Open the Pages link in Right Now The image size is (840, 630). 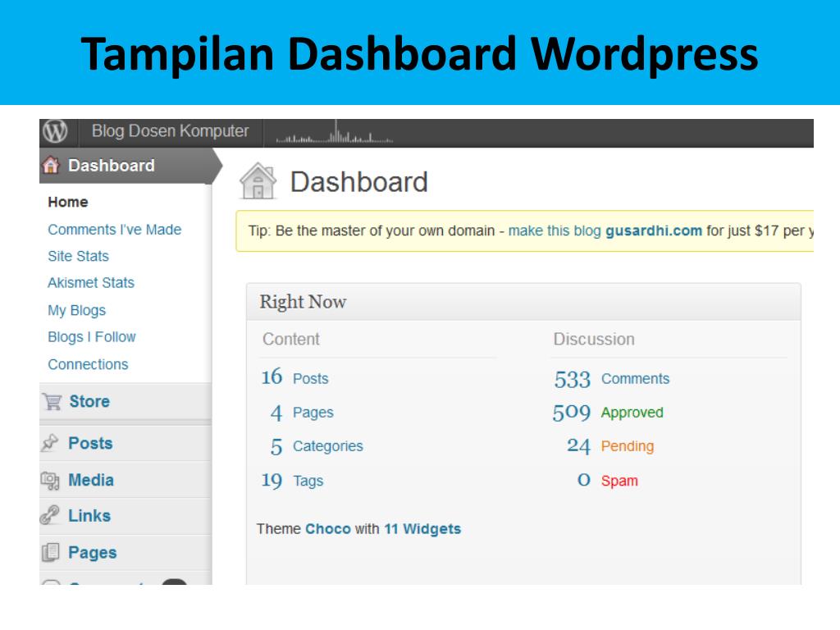click(x=313, y=413)
